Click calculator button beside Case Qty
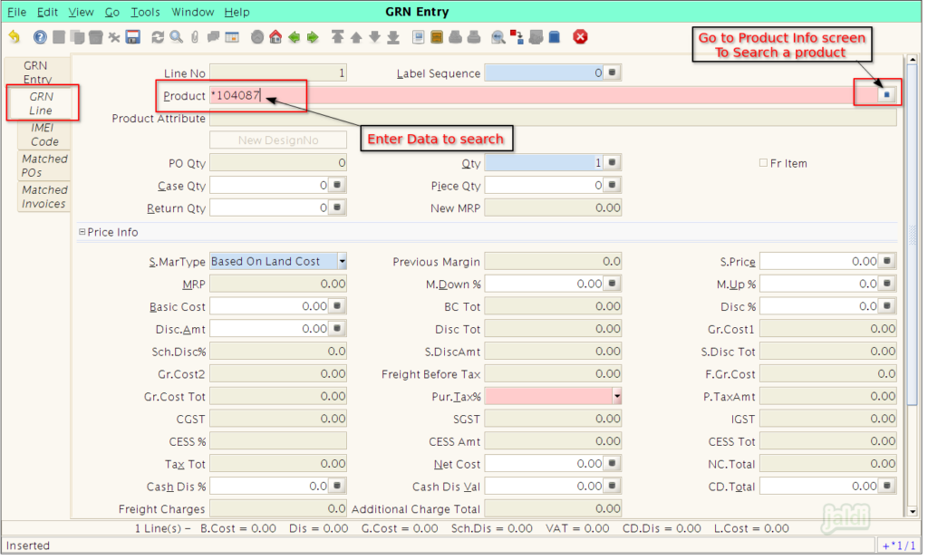 coord(337,185)
